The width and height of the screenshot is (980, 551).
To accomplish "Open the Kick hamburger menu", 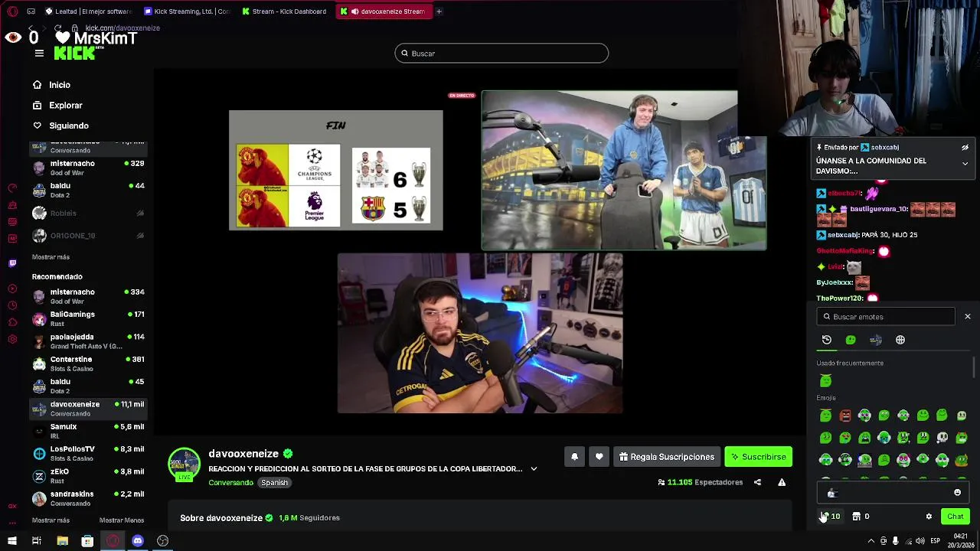I will pyautogui.click(x=39, y=53).
